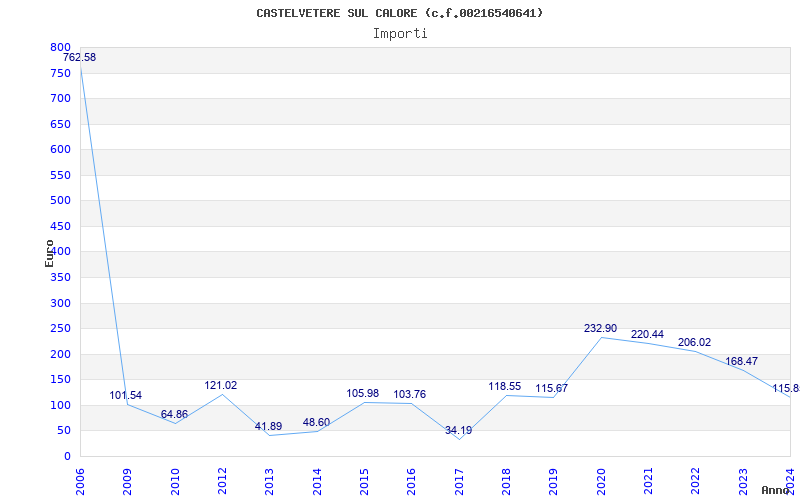Click the 750 value on Euro axis
This screenshot has height=500, width=800.
tap(60, 73)
